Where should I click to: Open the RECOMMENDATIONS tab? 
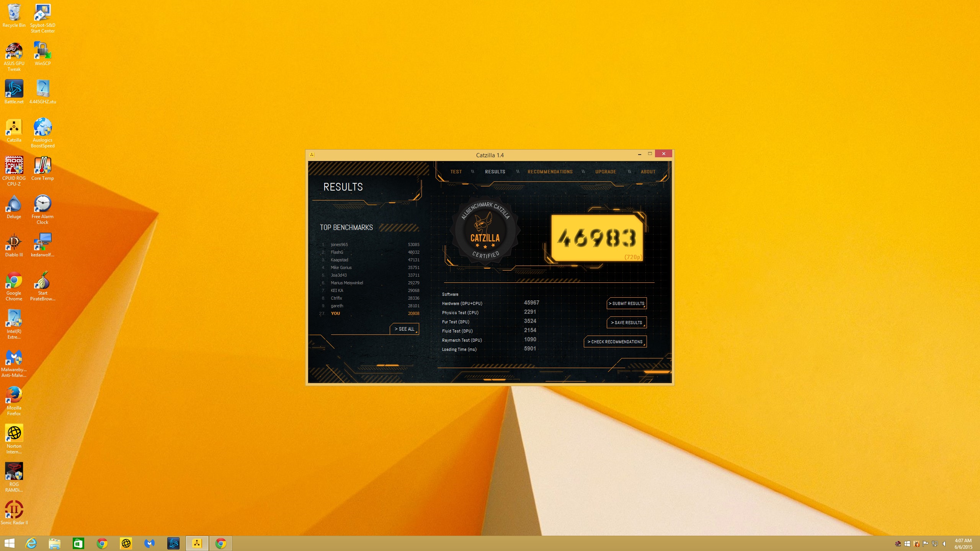[550, 172]
